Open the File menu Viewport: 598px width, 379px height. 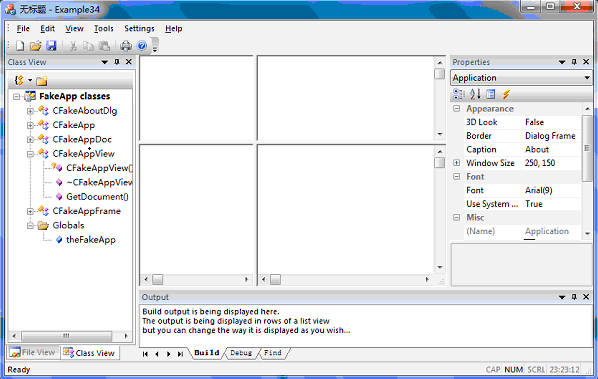(x=23, y=29)
